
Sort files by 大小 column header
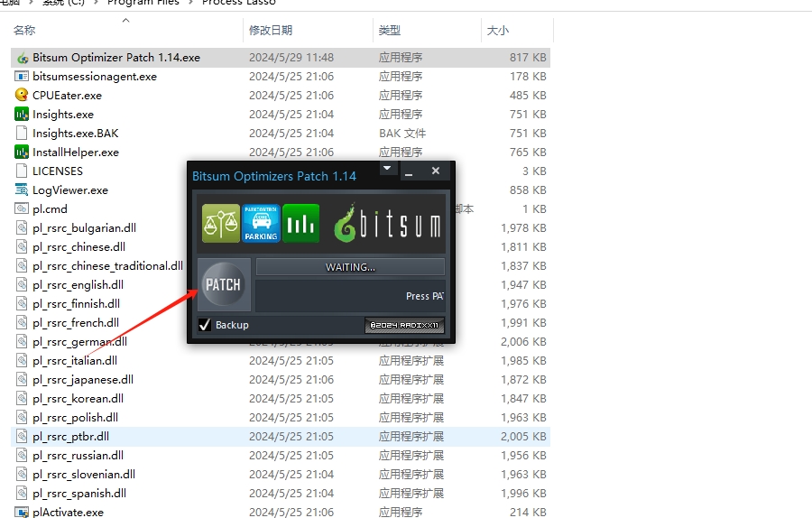[498, 30]
